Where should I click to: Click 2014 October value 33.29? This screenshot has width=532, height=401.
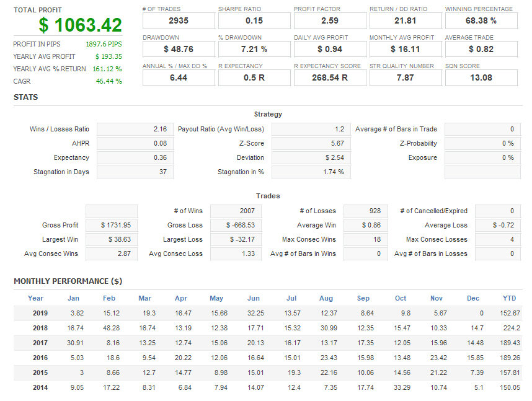(x=402, y=387)
